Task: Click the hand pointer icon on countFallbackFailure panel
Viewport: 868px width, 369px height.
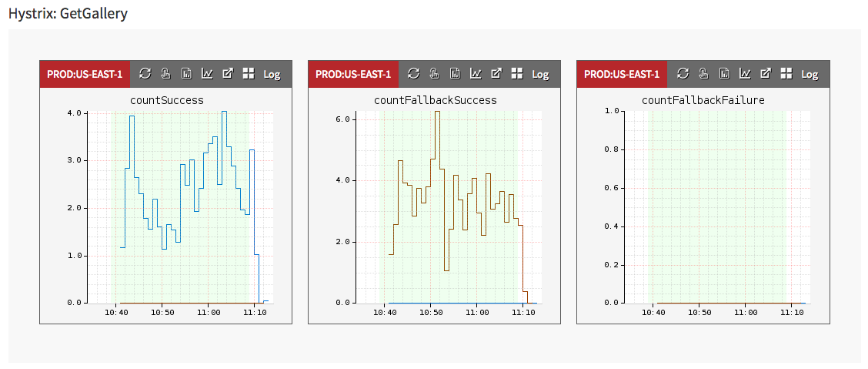Action: coord(703,74)
